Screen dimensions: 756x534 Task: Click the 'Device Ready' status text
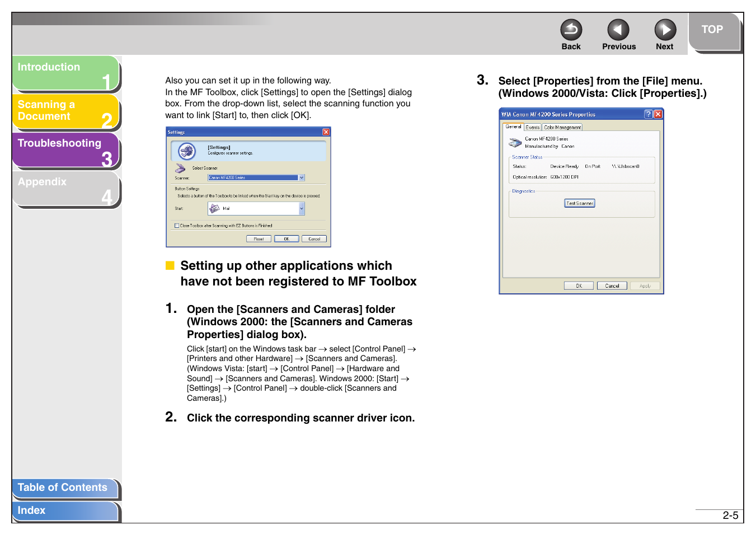click(x=564, y=166)
